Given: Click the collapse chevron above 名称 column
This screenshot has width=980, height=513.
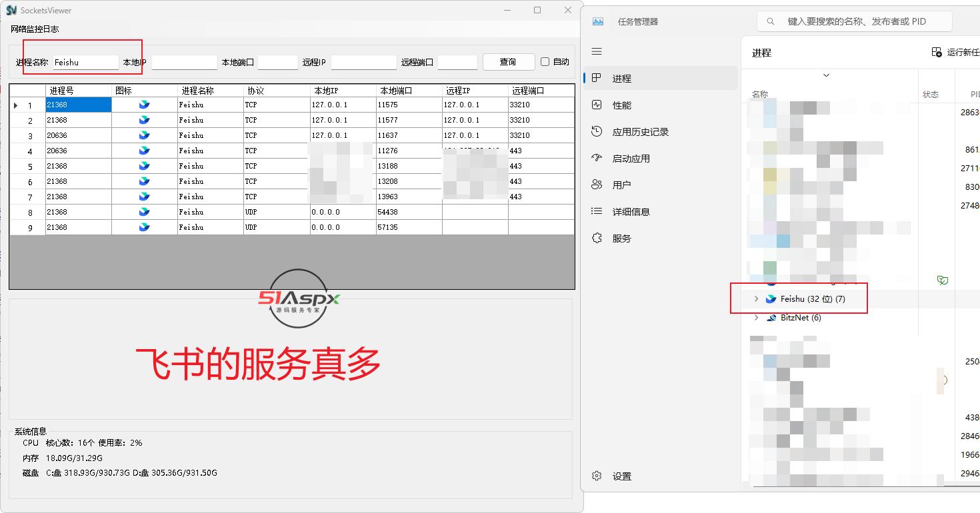Looking at the screenshot, I should tap(826, 75).
